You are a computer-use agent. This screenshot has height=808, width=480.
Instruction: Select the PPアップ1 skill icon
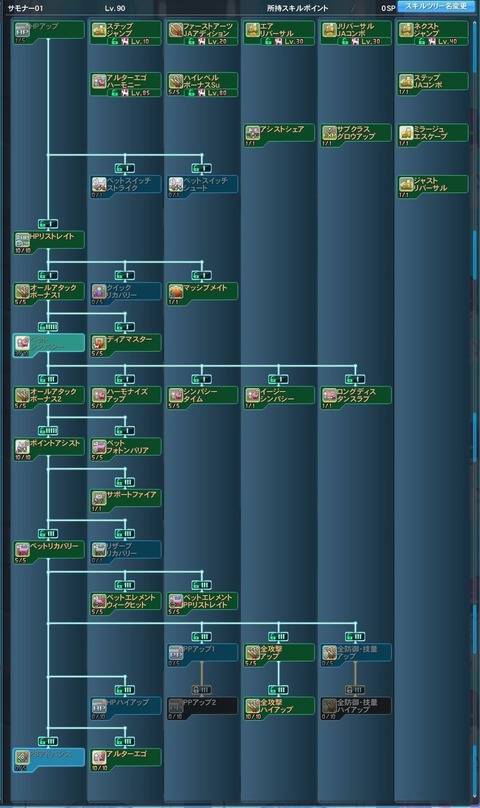click(175, 653)
